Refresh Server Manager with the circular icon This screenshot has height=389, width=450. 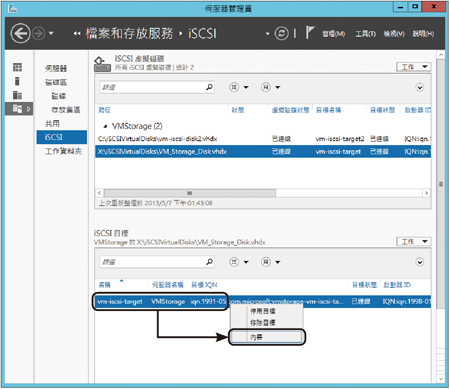281,33
